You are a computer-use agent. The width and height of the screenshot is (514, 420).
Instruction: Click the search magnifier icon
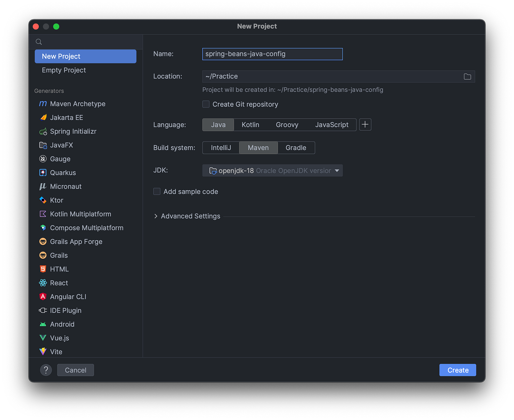(x=39, y=42)
